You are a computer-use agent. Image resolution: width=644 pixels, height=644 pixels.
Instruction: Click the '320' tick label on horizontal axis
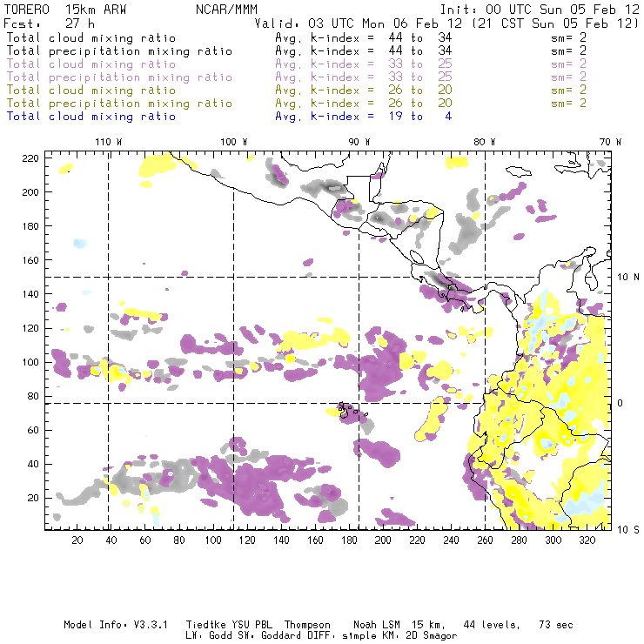(x=587, y=540)
